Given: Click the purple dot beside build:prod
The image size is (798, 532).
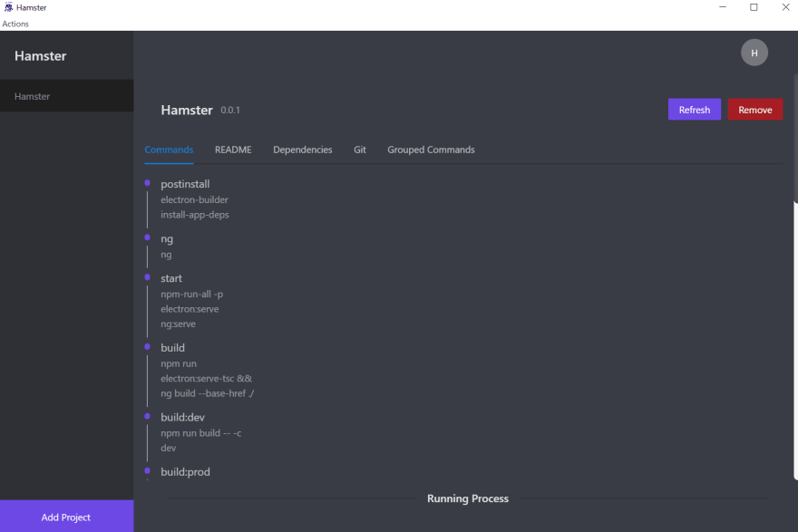Looking at the screenshot, I should [148, 471].
